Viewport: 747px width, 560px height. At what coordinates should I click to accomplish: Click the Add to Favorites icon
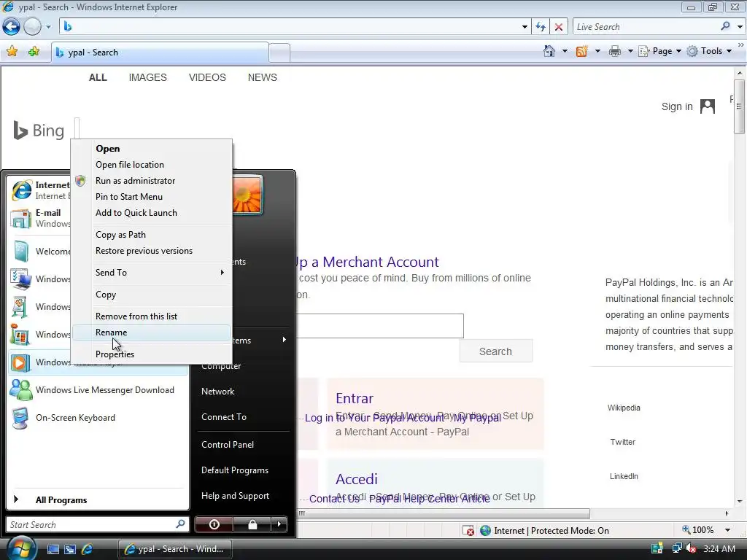tap(34, 52)
